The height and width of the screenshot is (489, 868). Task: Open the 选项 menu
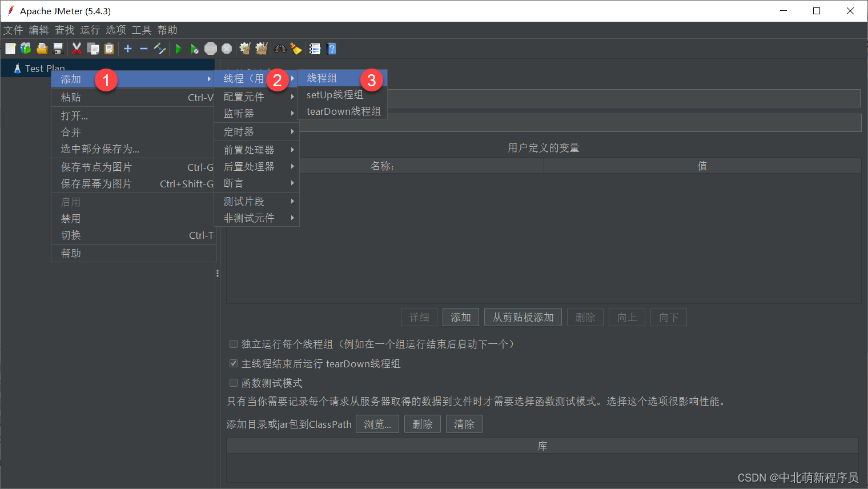pyautogui.click(x=116, y=30)
